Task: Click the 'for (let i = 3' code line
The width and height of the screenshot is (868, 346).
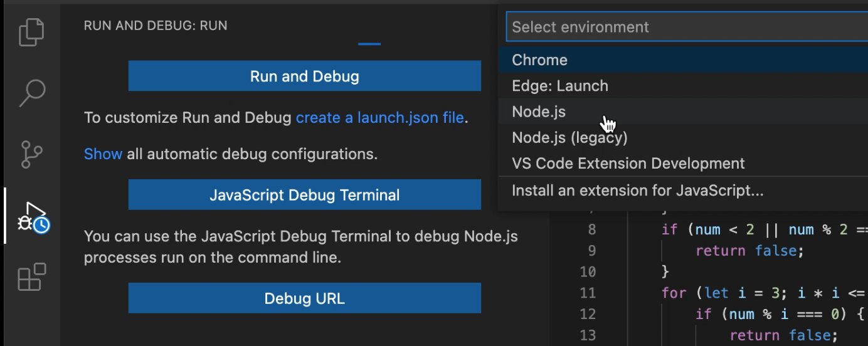Action: point(765,293)
